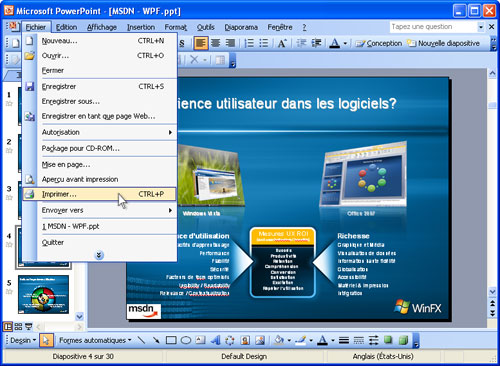Choose Aperçu avant impression menu item
500x366 pixels.
[99, 179]
